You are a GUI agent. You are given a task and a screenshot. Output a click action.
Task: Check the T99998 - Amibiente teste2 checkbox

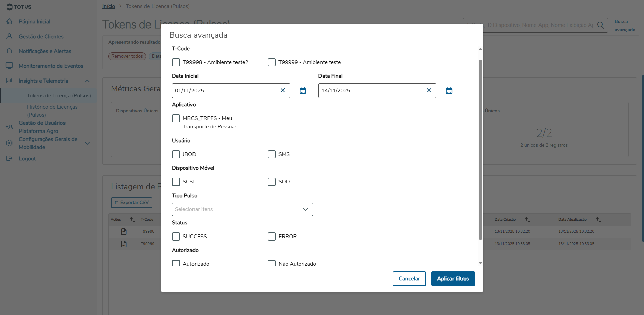click(x=176, y=62)
